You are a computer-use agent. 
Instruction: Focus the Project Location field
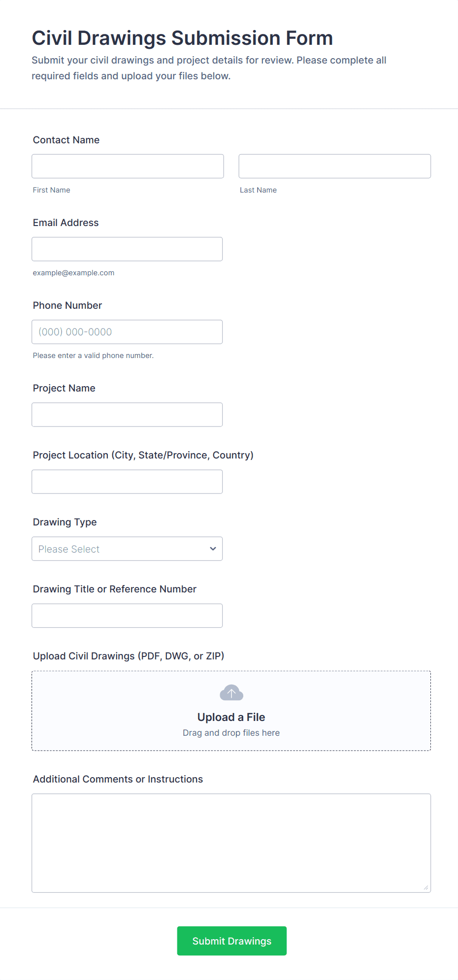coord(127,482)
